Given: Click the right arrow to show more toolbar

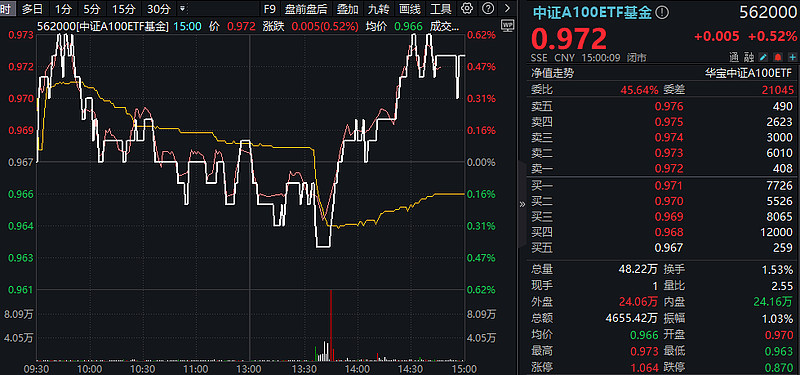Looking at the screenshot, I should tap(507, 9).
